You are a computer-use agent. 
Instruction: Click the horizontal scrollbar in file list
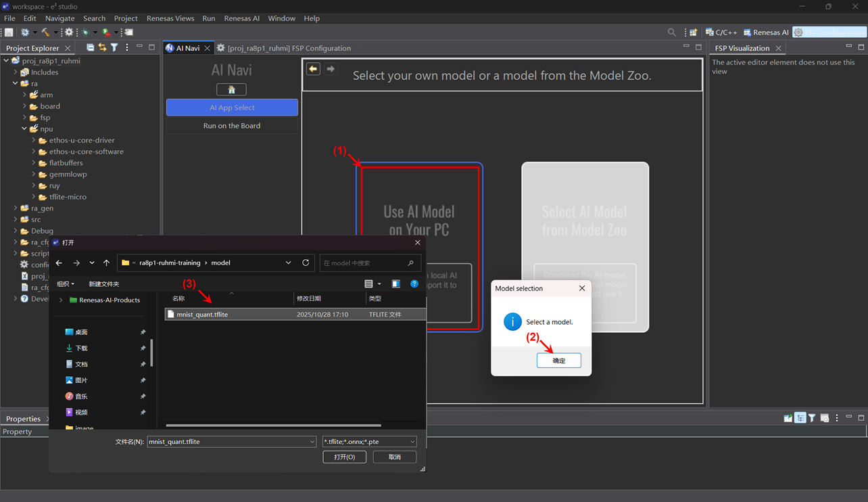(x=273, y=426)
